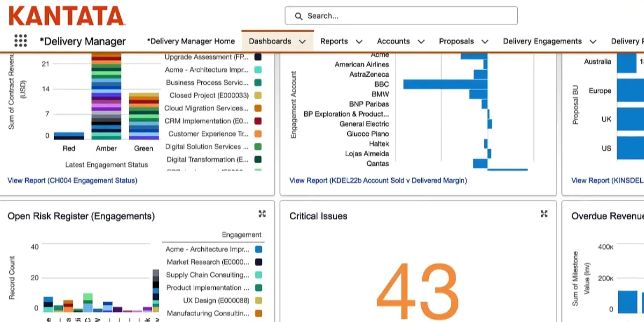The width and height of the screenshot is (644, 322).
Task: Click the Cloud Migration Services legend swatch
Action: tap(258, 108)
